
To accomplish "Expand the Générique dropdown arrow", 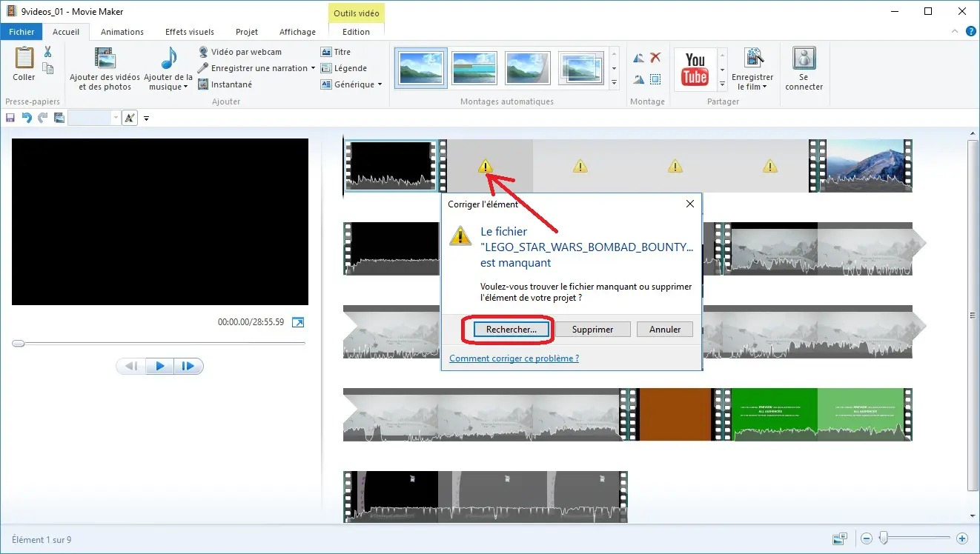I will 380,84.
